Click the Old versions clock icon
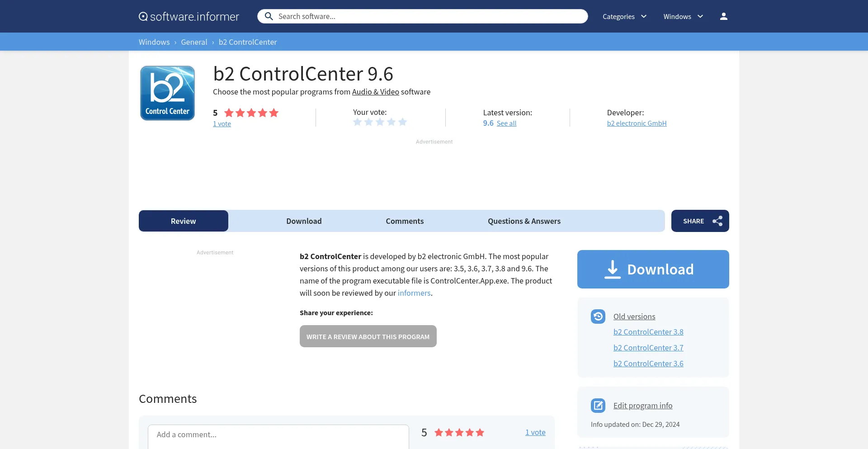 coord(598,317)
